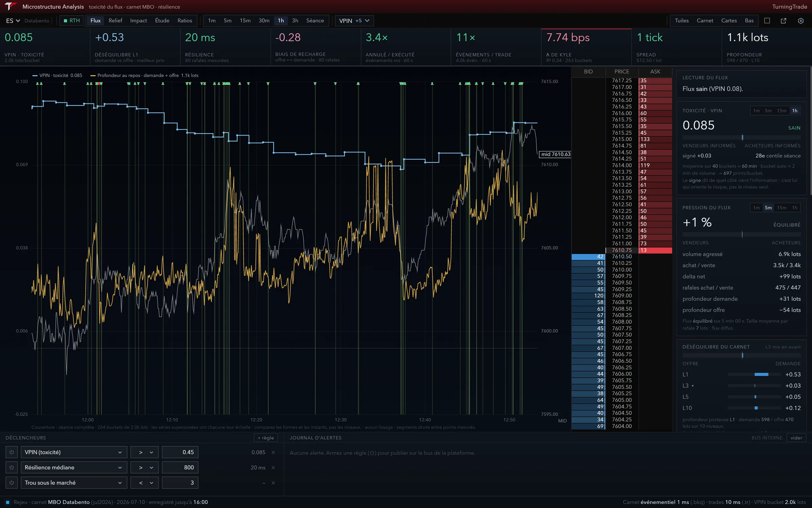Click the L3 mis en avant label
The width and height of the screenshot is (812, 508).
tap(783, 347)
